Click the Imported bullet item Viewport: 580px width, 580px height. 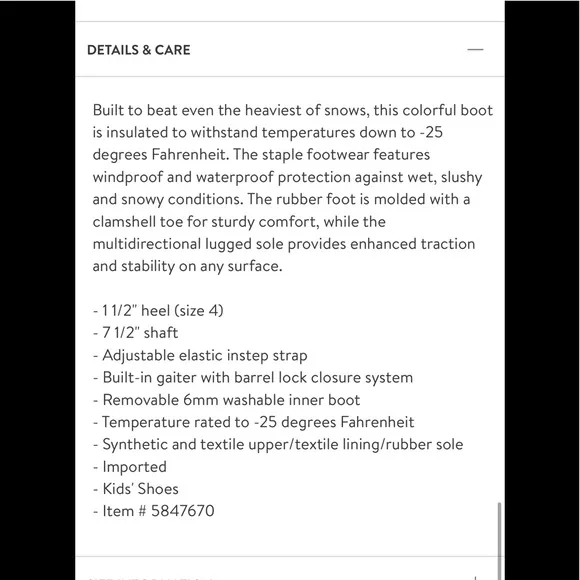click(130, 466)
